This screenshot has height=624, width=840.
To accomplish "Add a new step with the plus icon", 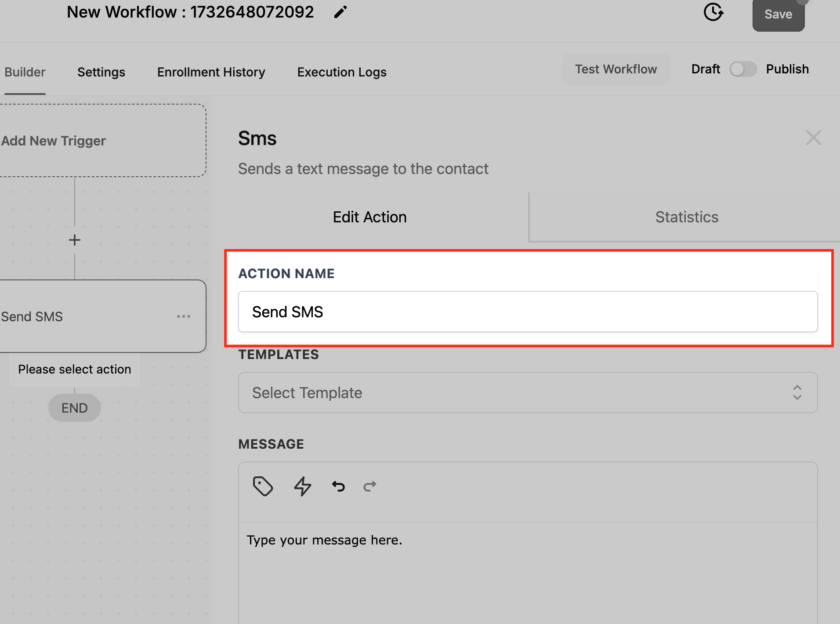I will [74, 240].
